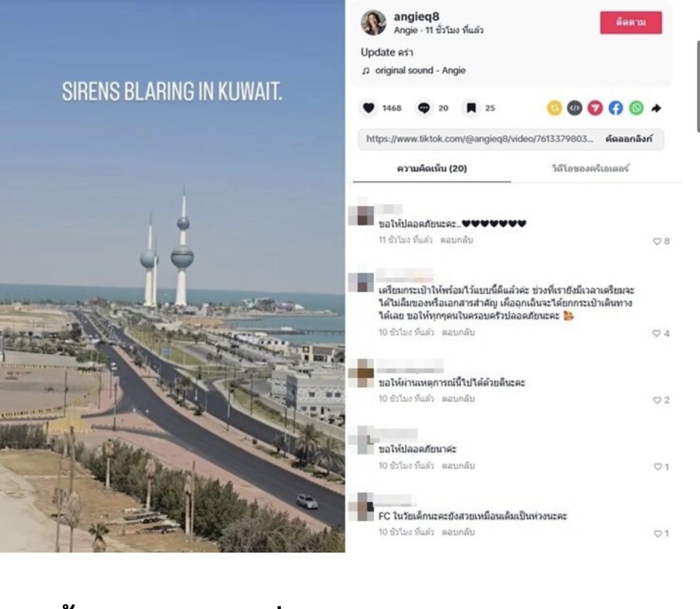
Task: Click the yellow repost icon
Action: tap(554, 108)
